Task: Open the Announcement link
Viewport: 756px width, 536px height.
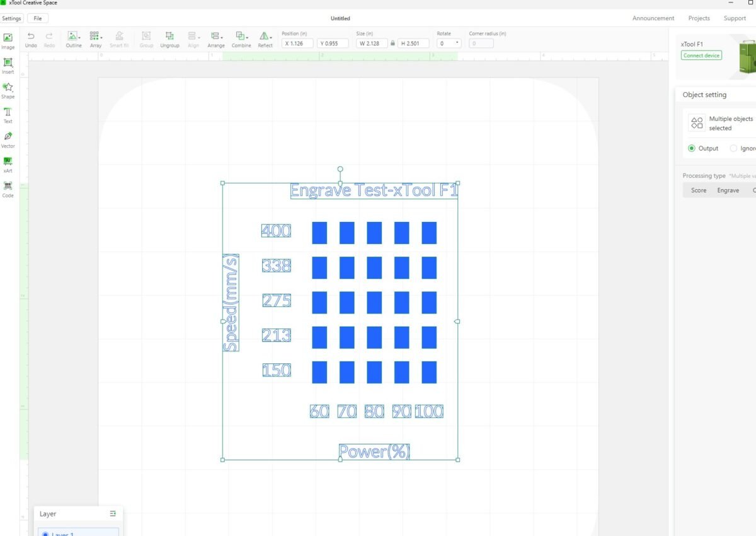Action: pyautogui.click(x=653, y=18)
